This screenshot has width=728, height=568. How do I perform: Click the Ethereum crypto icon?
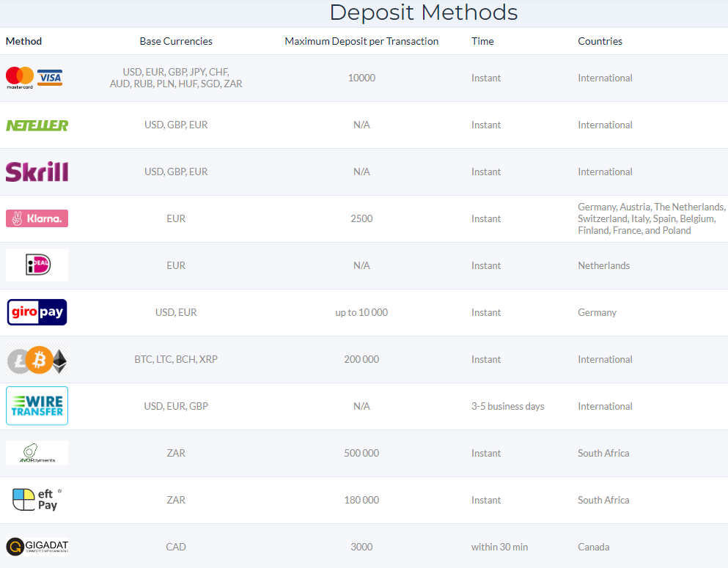pyautogui.click(x=59, y=361)
